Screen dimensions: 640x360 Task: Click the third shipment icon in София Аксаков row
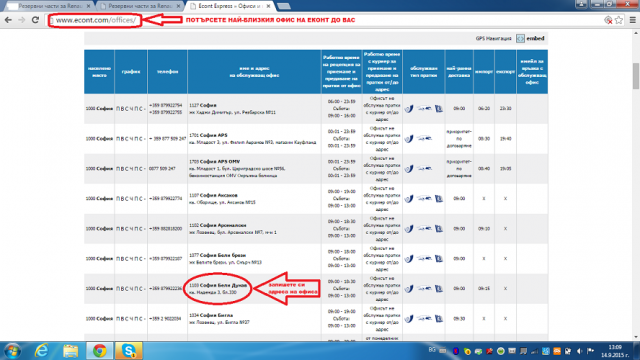tap(439, 199)
